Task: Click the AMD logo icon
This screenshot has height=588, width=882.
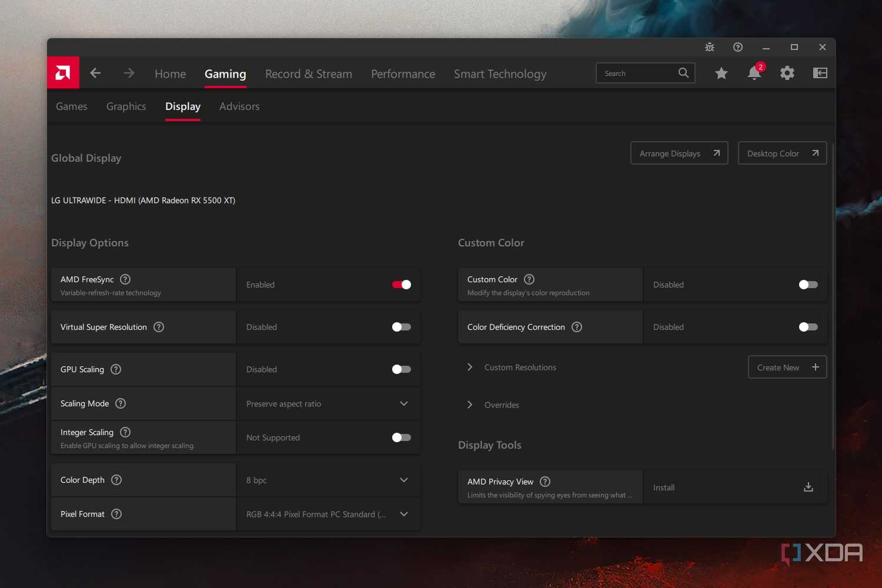Action: (x=63, y=73)
